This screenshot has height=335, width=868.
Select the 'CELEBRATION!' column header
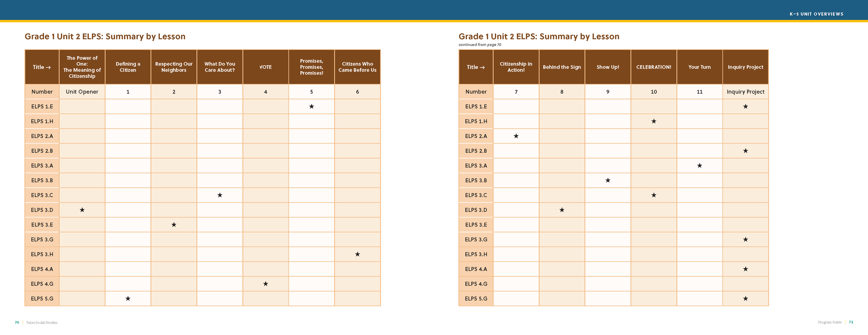[654, 67]
